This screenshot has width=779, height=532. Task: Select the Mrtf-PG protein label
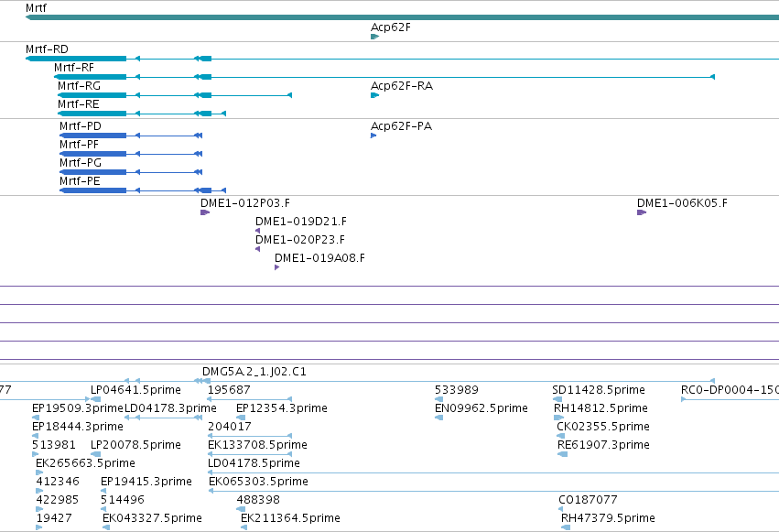pos(80,163)
